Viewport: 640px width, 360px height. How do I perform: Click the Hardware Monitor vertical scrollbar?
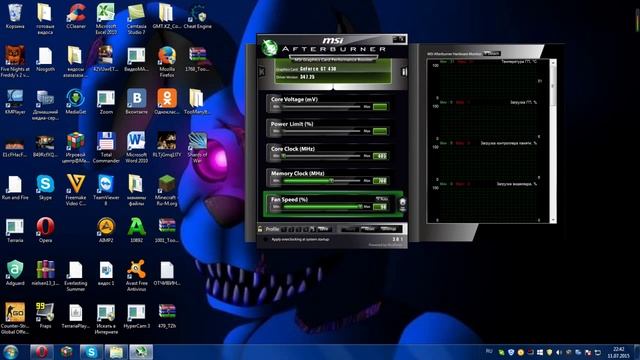pyautogui.click(x=553, y=141)
